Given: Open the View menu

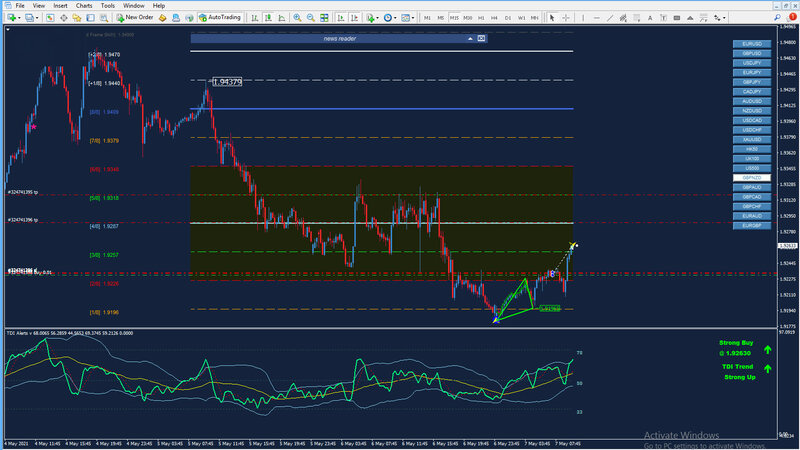Looking at the screenshot, I should (39, 6).
